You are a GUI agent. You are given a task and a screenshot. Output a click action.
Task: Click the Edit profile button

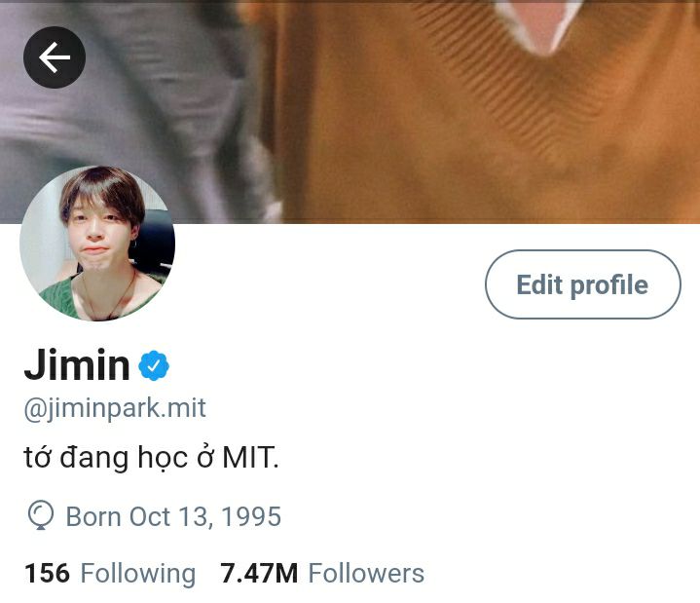tap(583, 284)
